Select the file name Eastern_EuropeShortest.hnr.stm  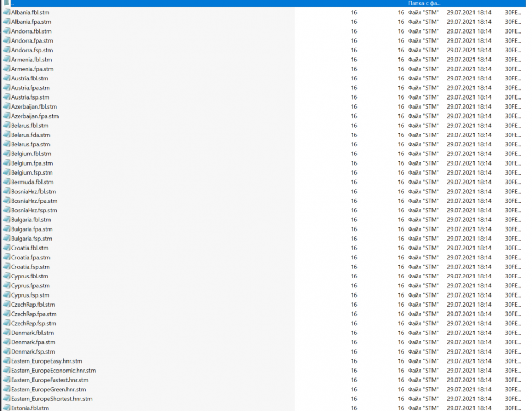pyautogui.click(x=52, y=399)
